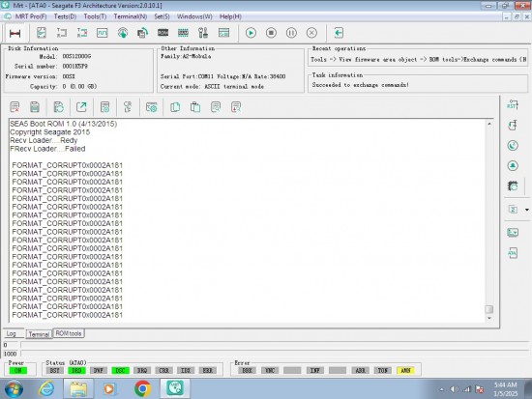Click the volume speaker icon in system tray

point(455,389)
